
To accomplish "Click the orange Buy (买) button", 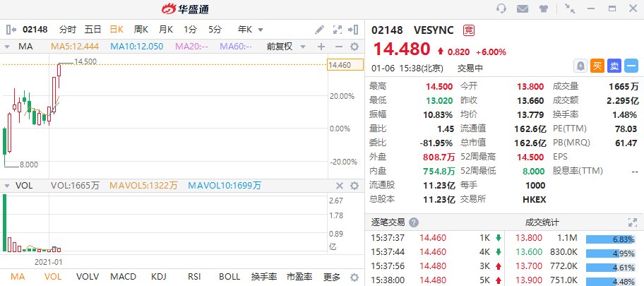I will 597,66.
